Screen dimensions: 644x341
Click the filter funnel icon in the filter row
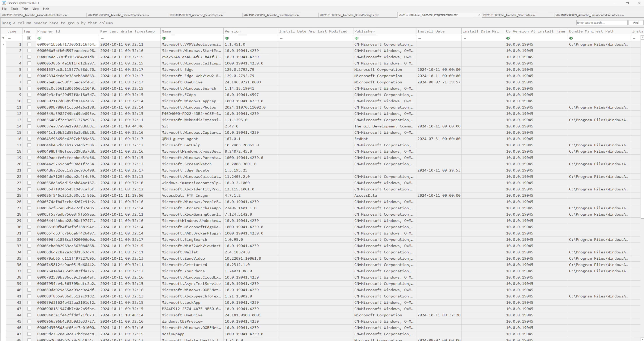(3, 38)
